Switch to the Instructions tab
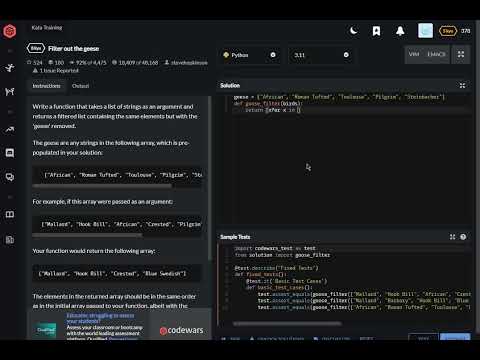This screenshot has height=360, width=480. [47, 86]
